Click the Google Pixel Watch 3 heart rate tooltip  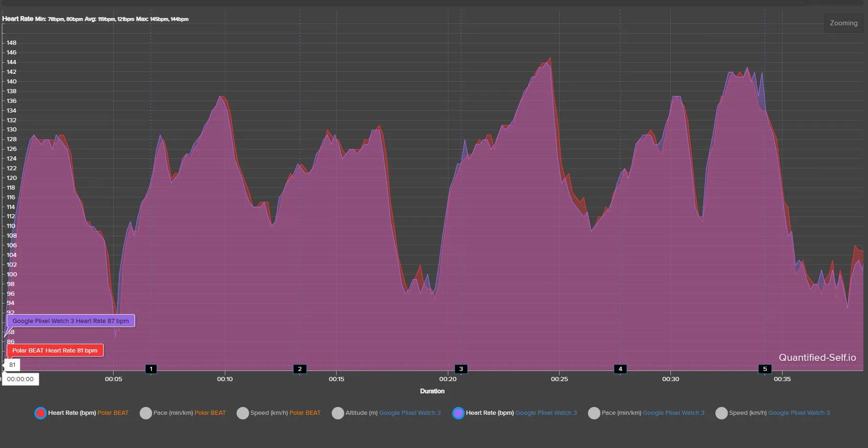click(x=71, y=321)
